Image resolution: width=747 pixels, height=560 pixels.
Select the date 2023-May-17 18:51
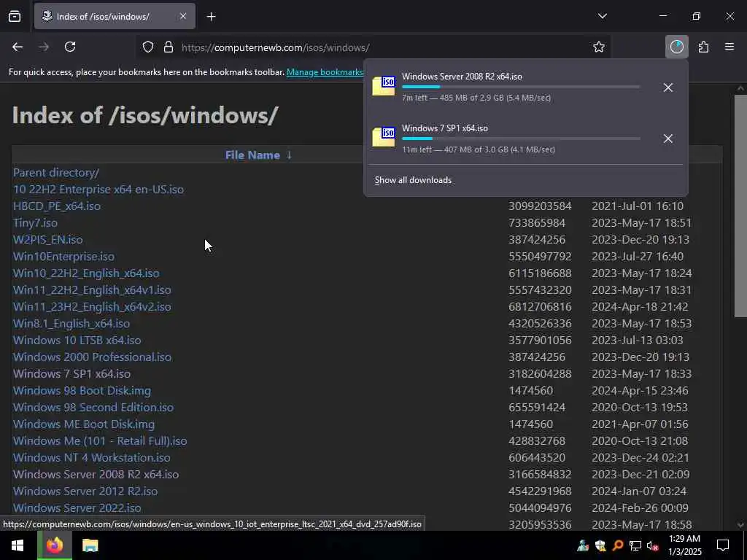pos(642,223)
